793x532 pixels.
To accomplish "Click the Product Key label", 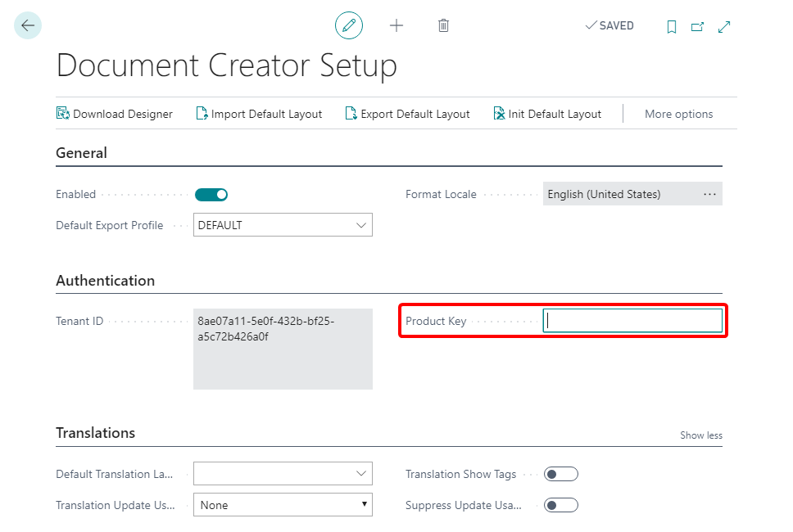I will [x=436, y=322].
